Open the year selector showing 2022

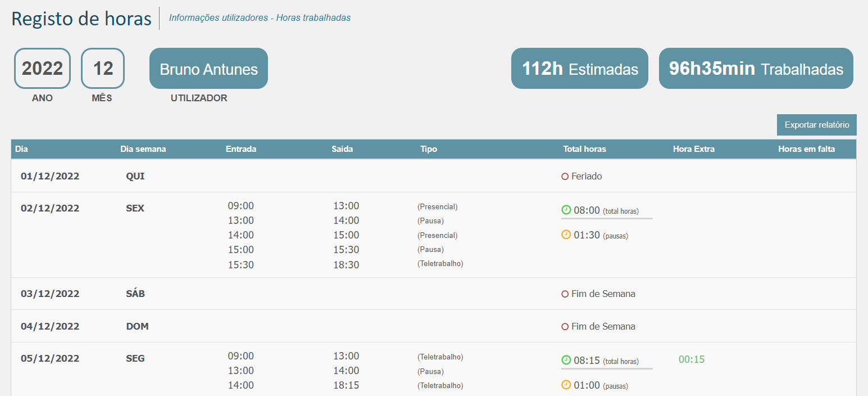click(x=42, y=69)
